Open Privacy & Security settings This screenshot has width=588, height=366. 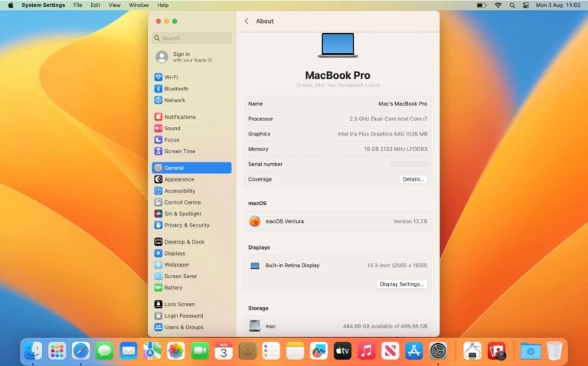(191, 225)
